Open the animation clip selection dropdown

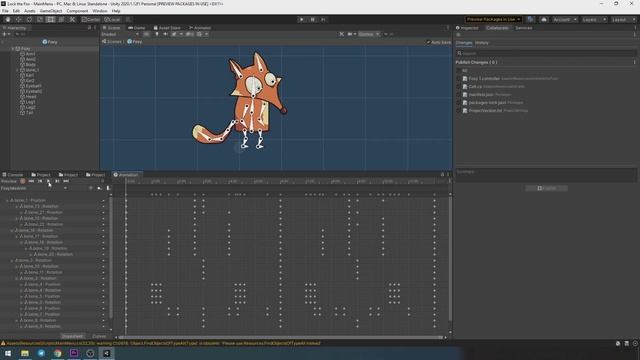pos(33,188)
